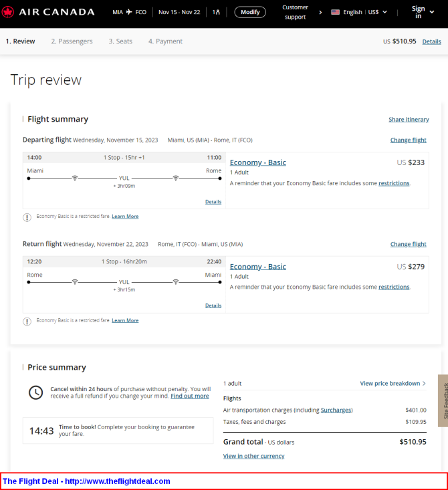The width and height of the screenshot is (448, 490).
Task: Click the MIA origin code in header
Action: pos(118,12)
